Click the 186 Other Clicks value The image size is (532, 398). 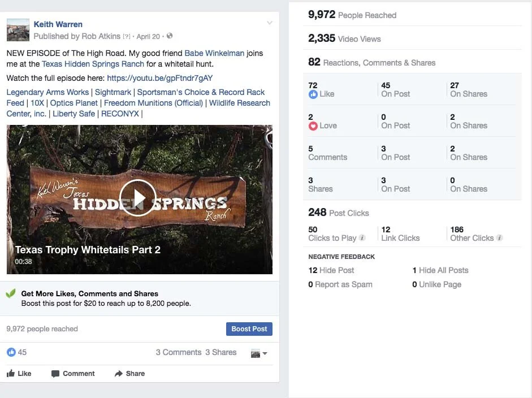pos(457,230)
